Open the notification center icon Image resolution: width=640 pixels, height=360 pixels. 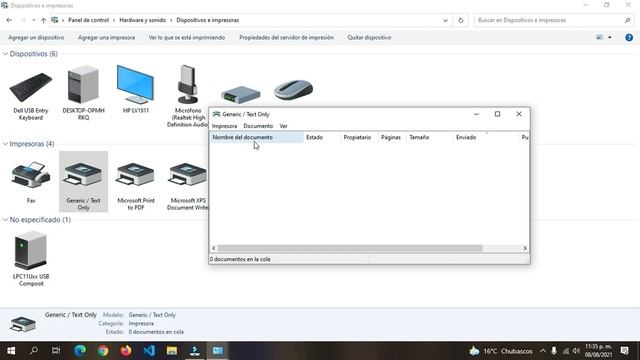(x=624, y=351)
